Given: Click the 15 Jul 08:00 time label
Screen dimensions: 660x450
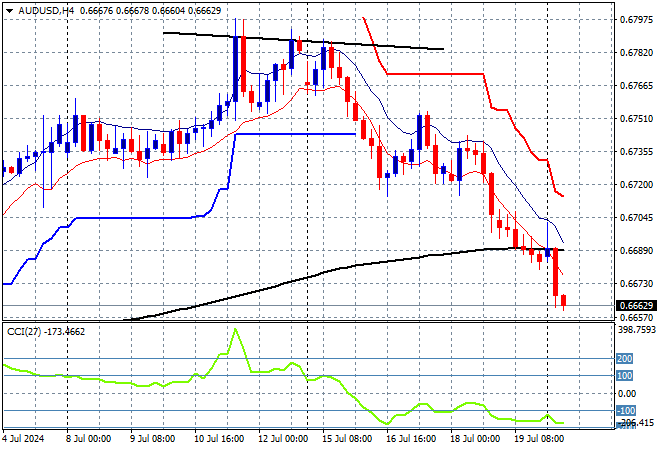Looking at the screenshot, I should click(347, 439).
